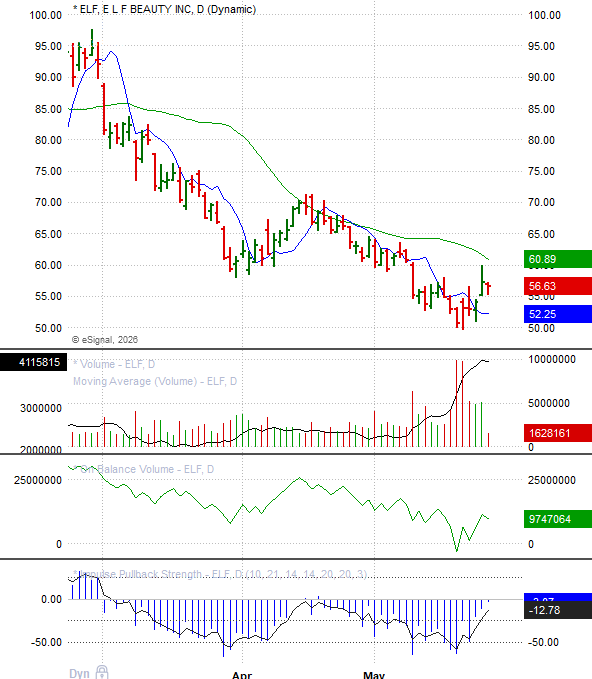Select the ELF BEAUTY INC chart title
The image size is (592, 679).
165,9
